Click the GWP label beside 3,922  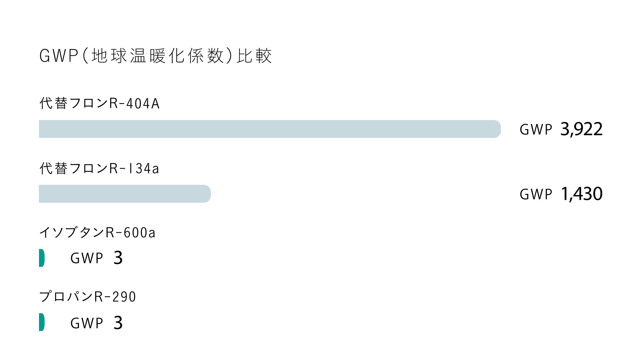(536, 130)
